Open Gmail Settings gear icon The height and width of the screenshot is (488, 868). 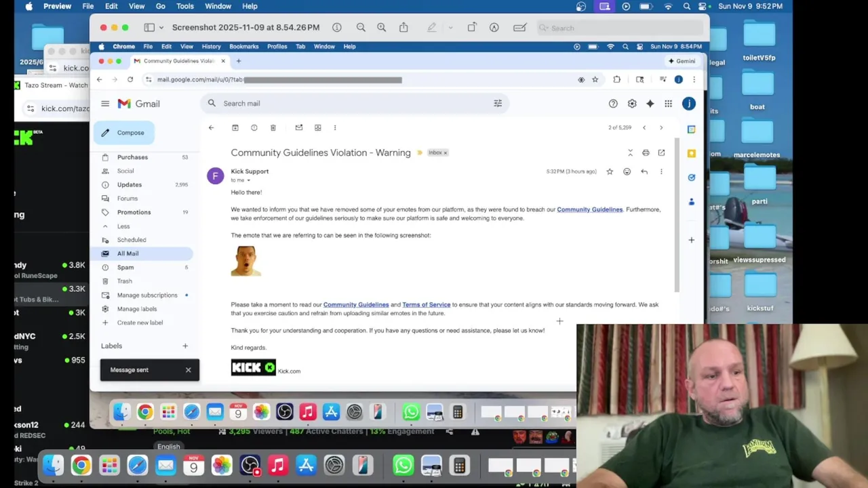[x=632, y=104]
